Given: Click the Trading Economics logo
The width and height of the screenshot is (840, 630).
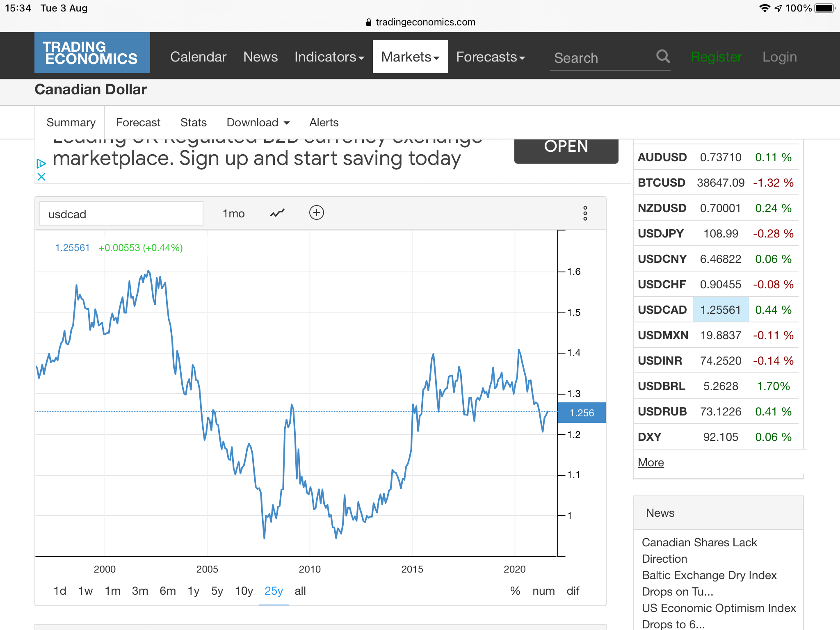Looking at the screenshot, I should 92,52.
